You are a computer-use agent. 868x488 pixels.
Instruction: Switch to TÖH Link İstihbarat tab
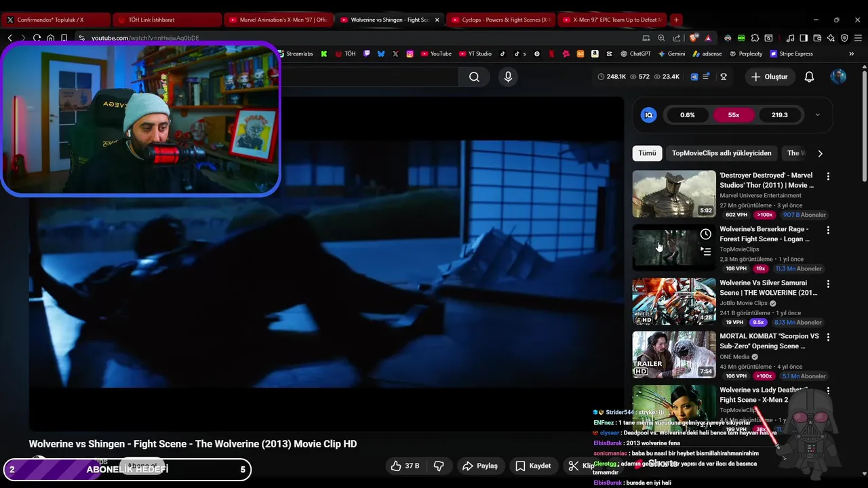coord(167,20)
